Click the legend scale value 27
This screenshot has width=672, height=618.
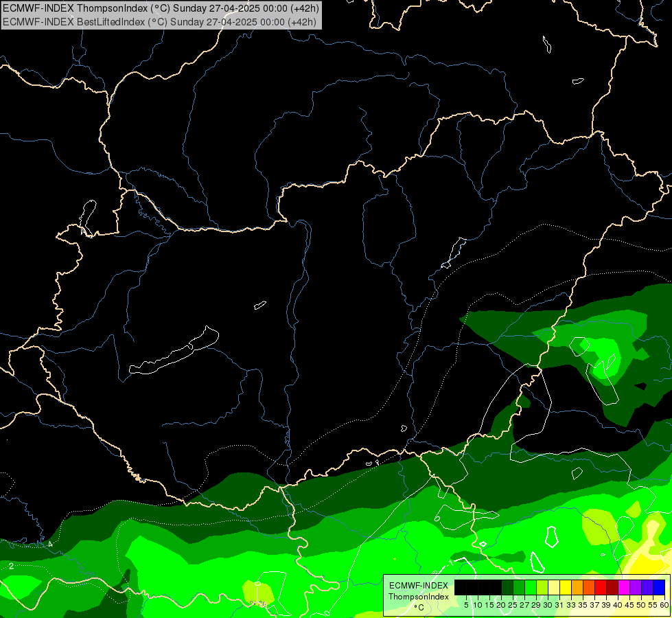pos(524,605)
